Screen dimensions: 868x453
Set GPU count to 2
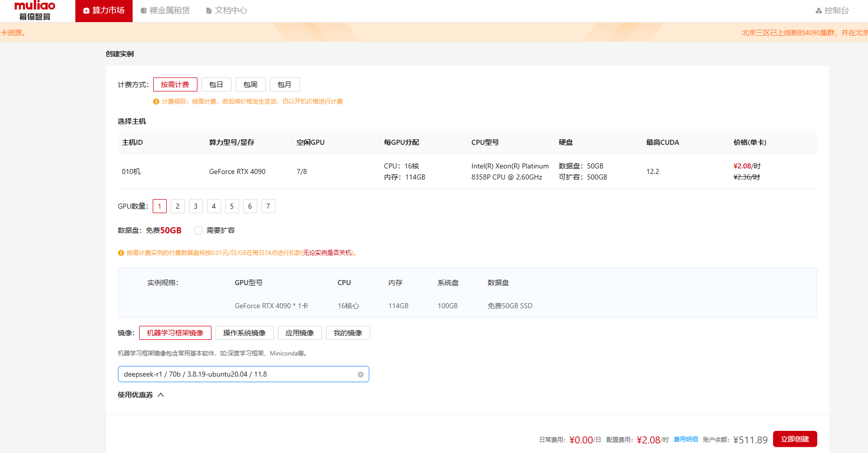pos(178,206)
